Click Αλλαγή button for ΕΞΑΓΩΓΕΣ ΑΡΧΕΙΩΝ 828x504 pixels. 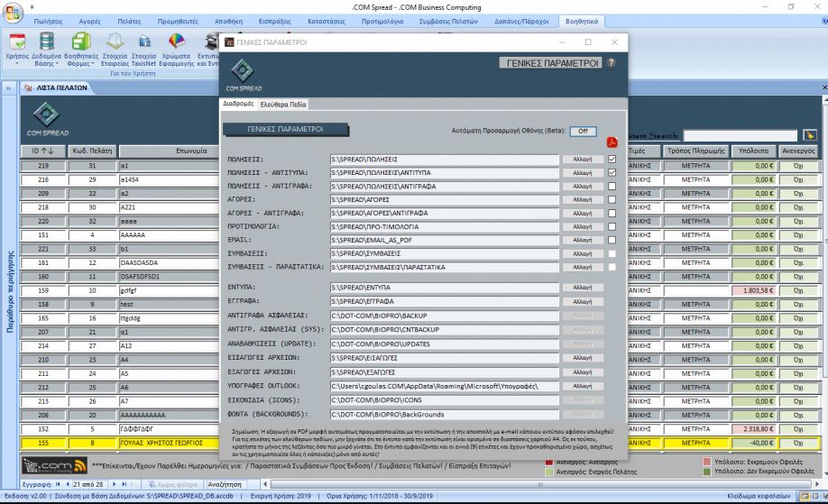582,372
